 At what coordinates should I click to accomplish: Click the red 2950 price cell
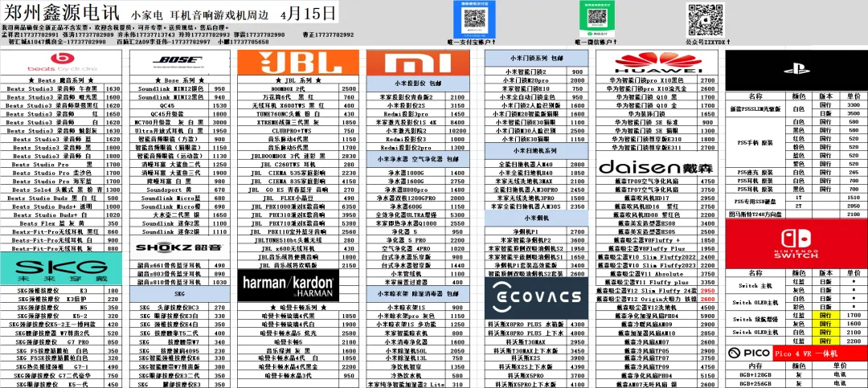pos(707,291)
